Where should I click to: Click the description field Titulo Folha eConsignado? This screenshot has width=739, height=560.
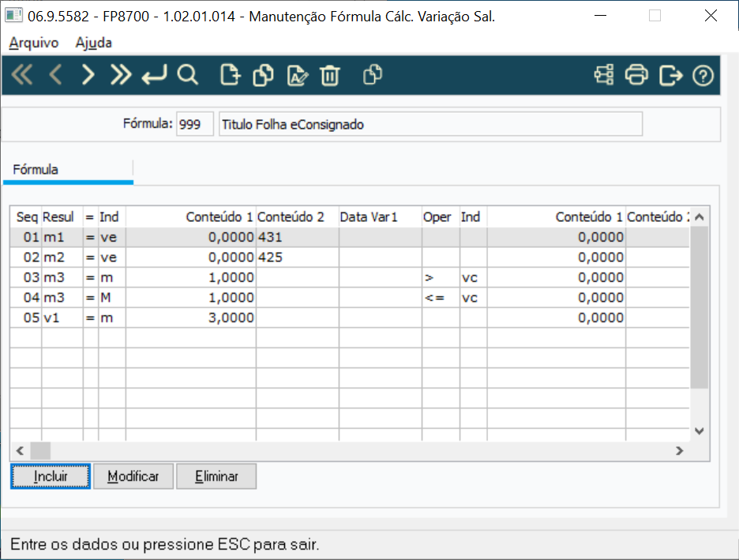point(431,125)
